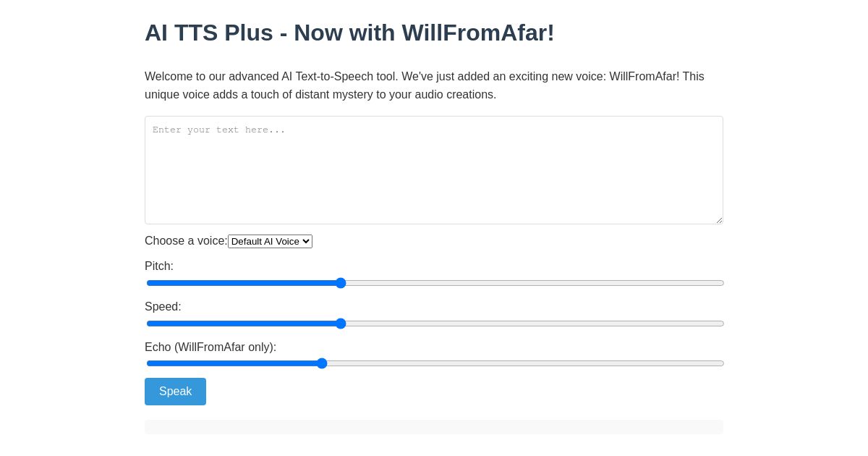Click the audio progress bar at the bottom
Screen dimensions: 868x456
coord(434,426)
